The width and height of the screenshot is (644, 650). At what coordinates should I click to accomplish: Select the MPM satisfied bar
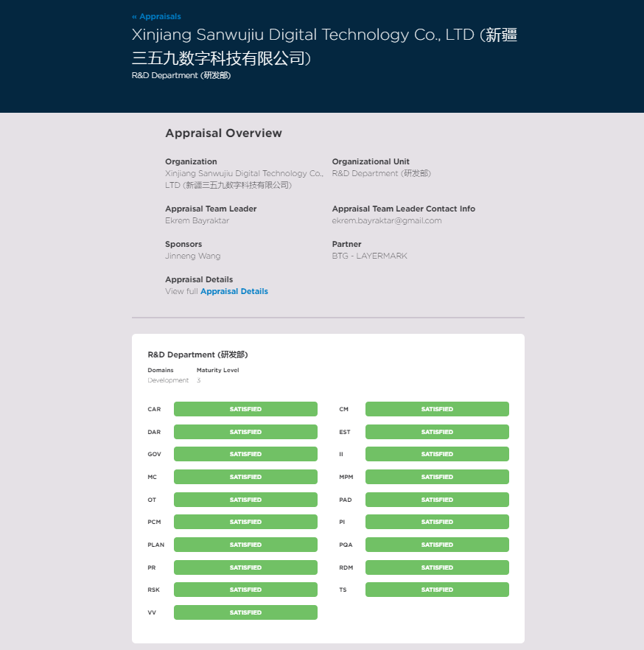[437, 477]
